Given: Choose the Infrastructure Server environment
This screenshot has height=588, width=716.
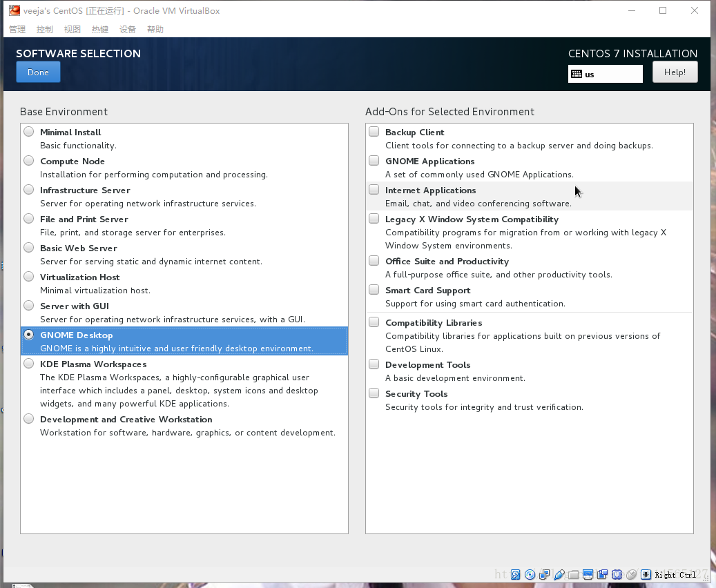Looking at the screenshot, I should tap(29, 190).
